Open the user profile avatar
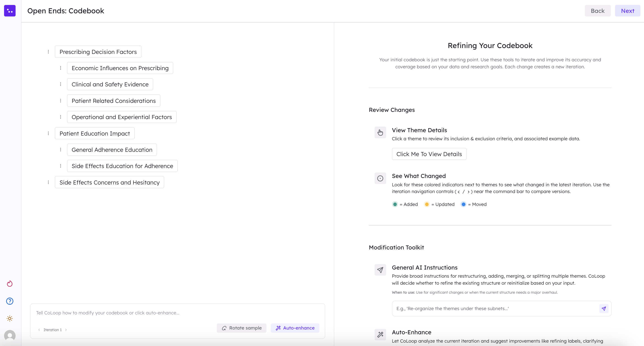Image resolution: width=644 pixels, height=346 pixels. point(10,336)
